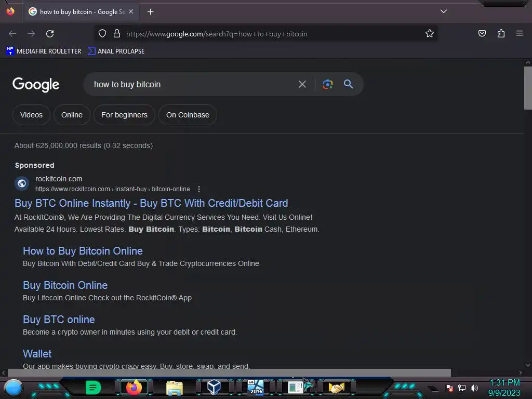Open the volume speaker tray icon
The width and height of the screenshot is (532, 399).
474,388
